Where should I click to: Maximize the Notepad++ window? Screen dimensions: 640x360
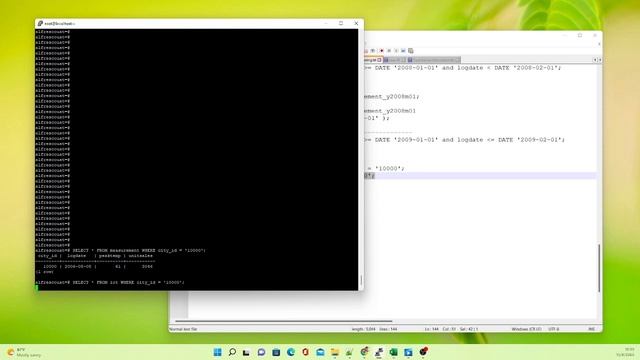[x=580, y=36]
